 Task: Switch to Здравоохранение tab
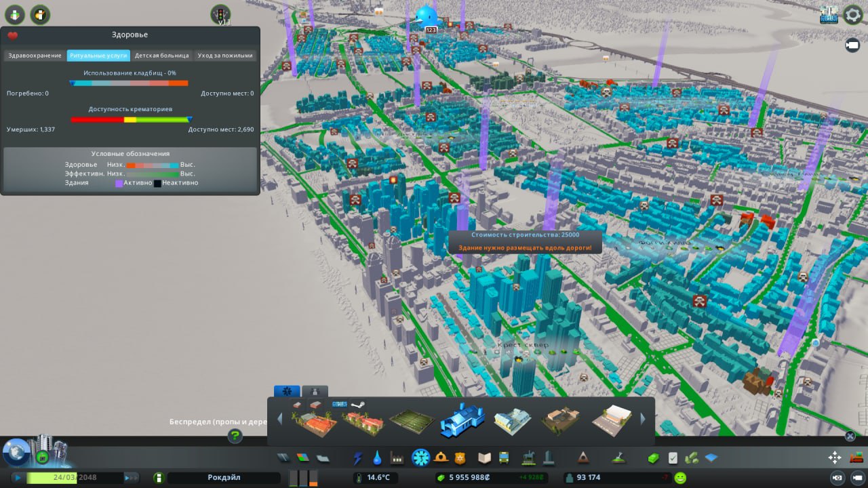click(35, 56)
